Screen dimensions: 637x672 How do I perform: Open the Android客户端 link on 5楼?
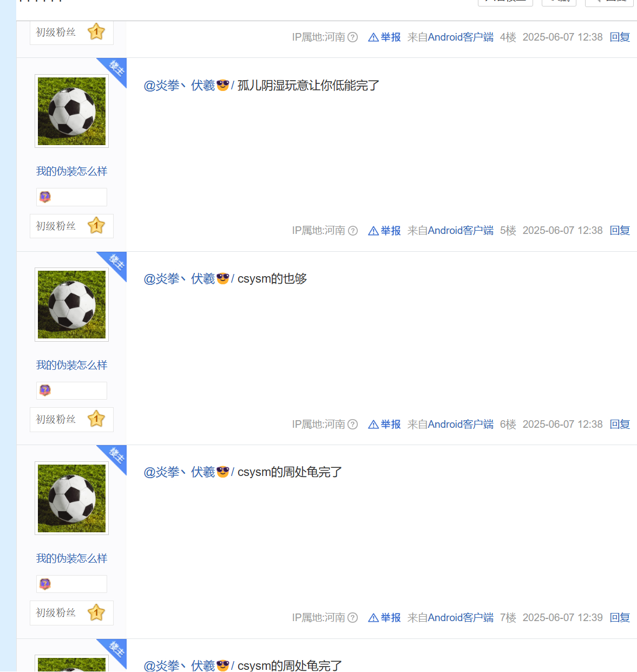pos(461,231)
